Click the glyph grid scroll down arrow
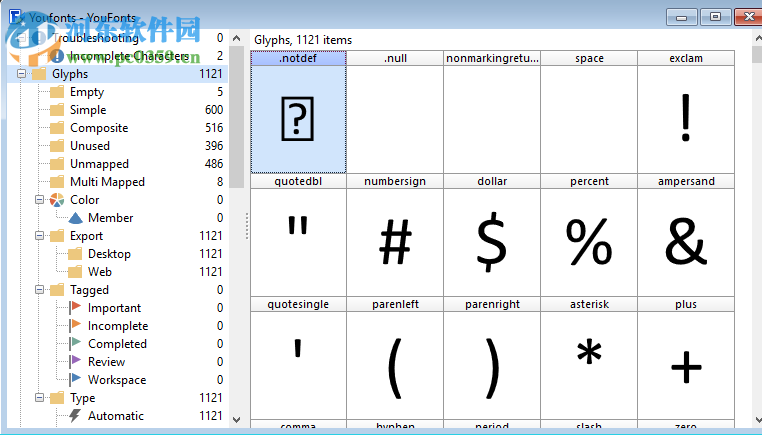This screenshot has width=762, height=435. click(758, 419)
